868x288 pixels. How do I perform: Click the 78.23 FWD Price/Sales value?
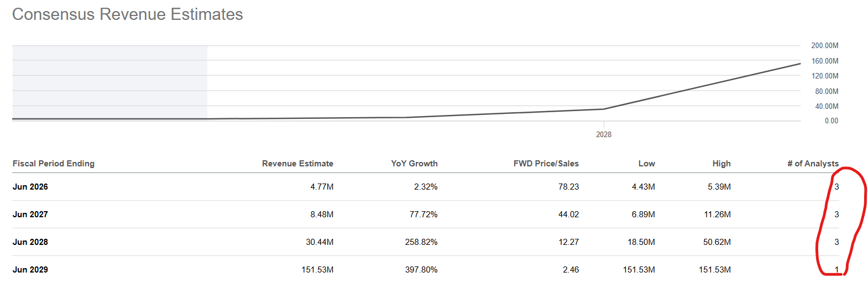click(x=568, y=187)
